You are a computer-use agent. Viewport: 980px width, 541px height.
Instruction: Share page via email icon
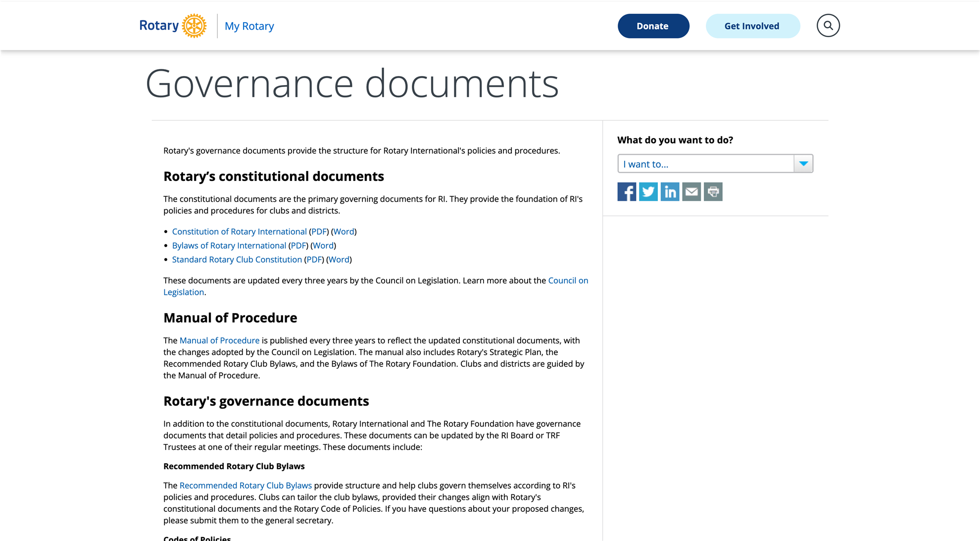click(691, 191)
